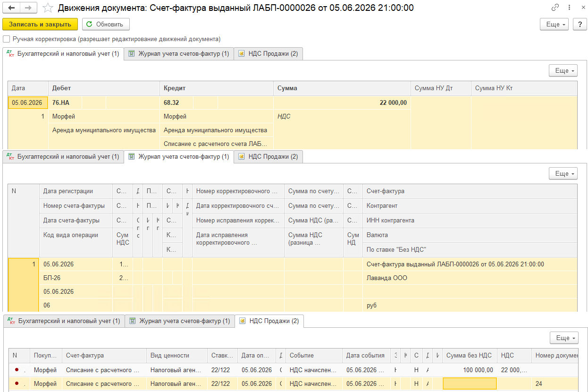588x392 pixels.
Task: Click Записать и закрыть button
Action: coord(40,24)
